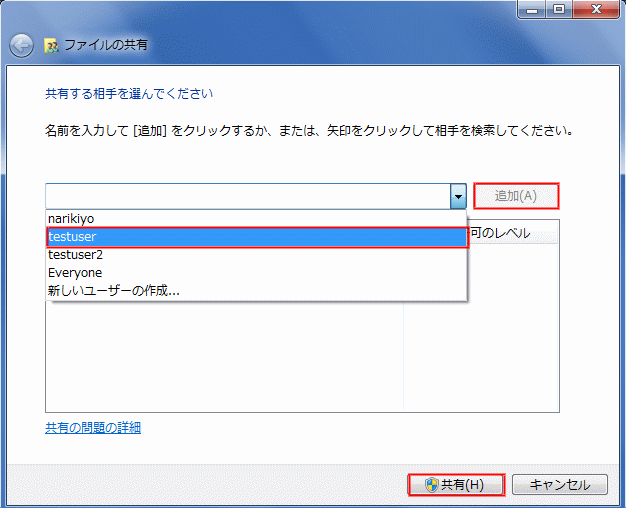This screenshot has width=626, height=508.
Task: Choose testuser2 in the list
Action: [x=256, y=255]
